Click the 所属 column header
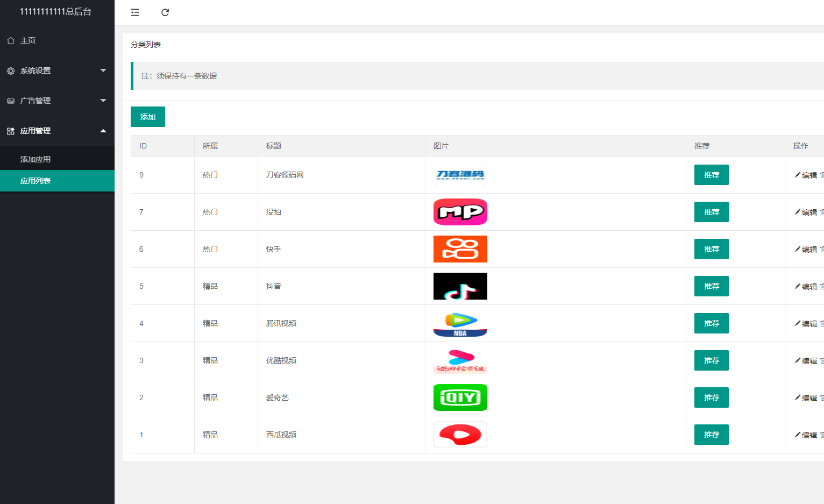Screen dimensions: 824x504 (210, 146)
